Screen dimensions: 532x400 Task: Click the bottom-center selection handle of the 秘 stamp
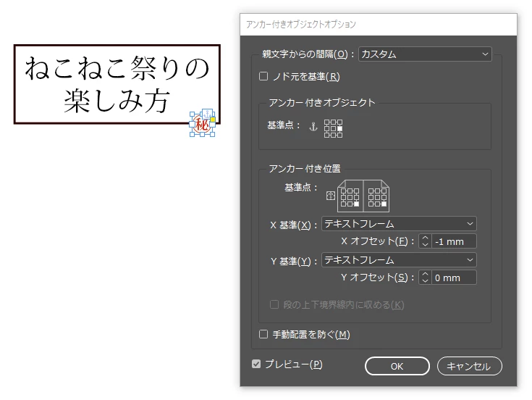click(202, 135)
